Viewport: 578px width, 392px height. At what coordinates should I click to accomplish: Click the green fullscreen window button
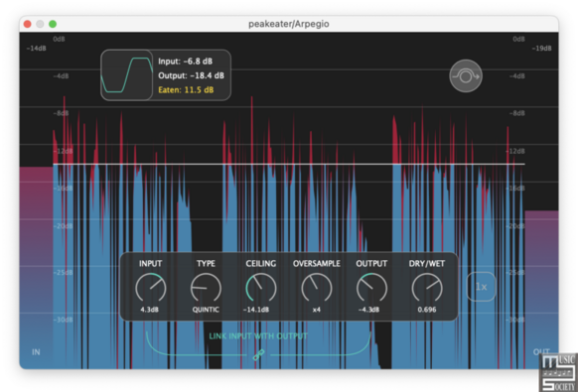click(53, 24)
